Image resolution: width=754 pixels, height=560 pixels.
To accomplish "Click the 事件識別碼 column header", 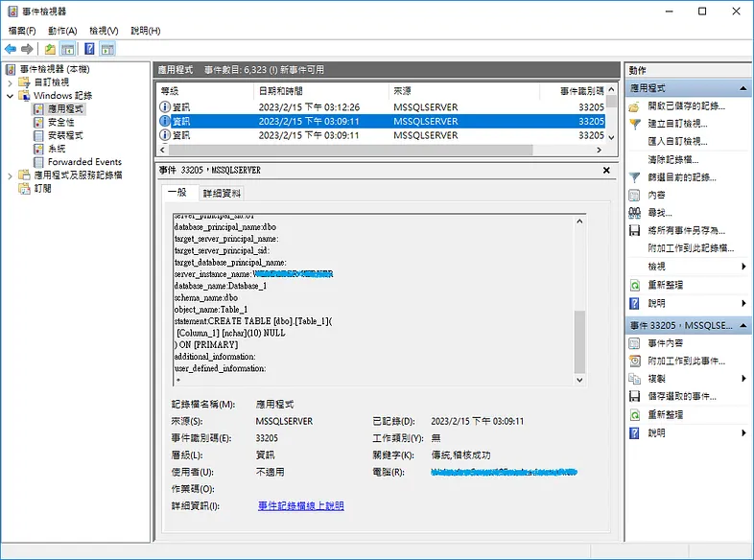I will (x=573, y=91).
